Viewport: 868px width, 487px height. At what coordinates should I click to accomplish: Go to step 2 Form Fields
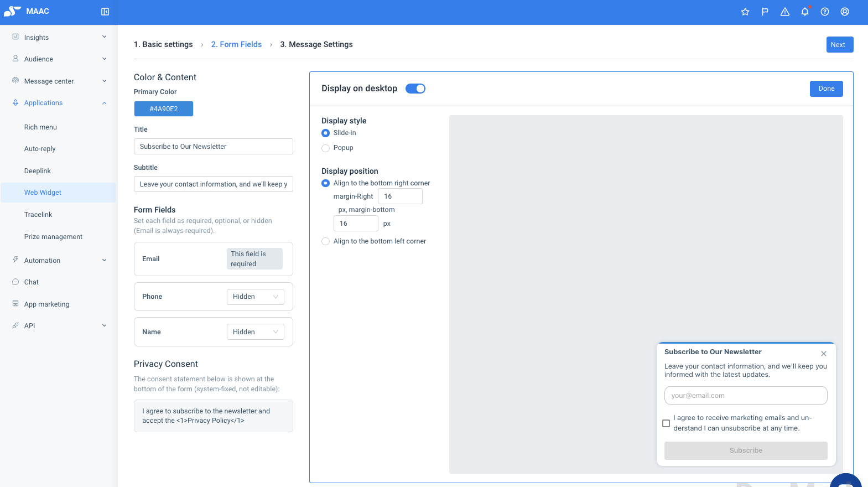(236, 44)
